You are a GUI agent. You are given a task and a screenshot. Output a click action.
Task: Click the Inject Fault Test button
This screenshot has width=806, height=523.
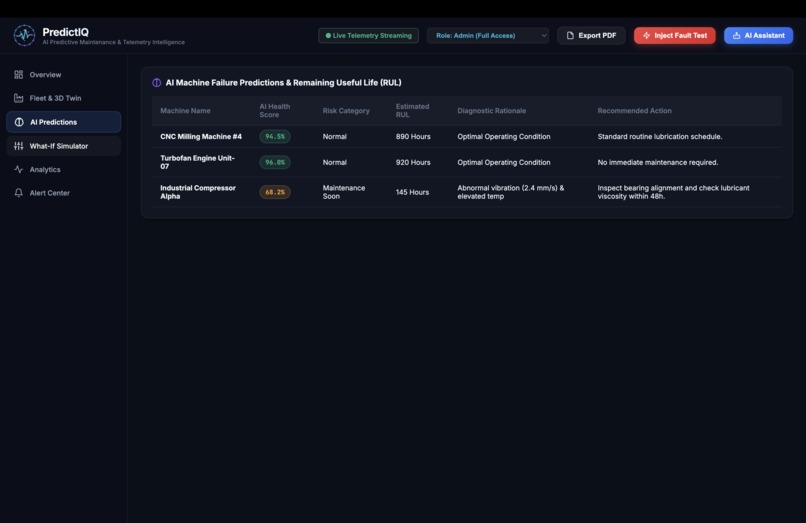pos(674,35)
